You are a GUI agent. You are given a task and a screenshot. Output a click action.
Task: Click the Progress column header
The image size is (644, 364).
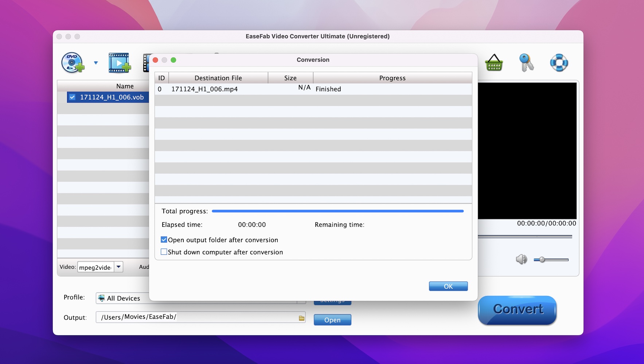coord(393,78)
